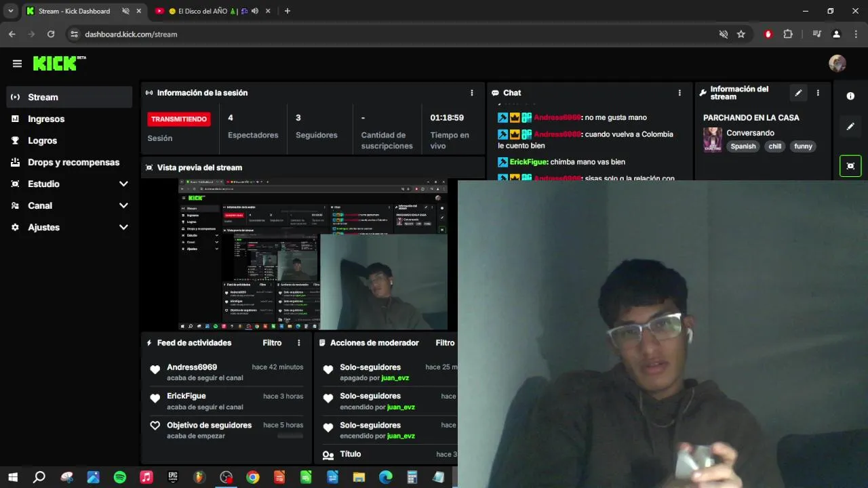Viewport: 868px width, 488px height.
Task: Click Andress6969 in activity feed
Action: click(192, 367)
